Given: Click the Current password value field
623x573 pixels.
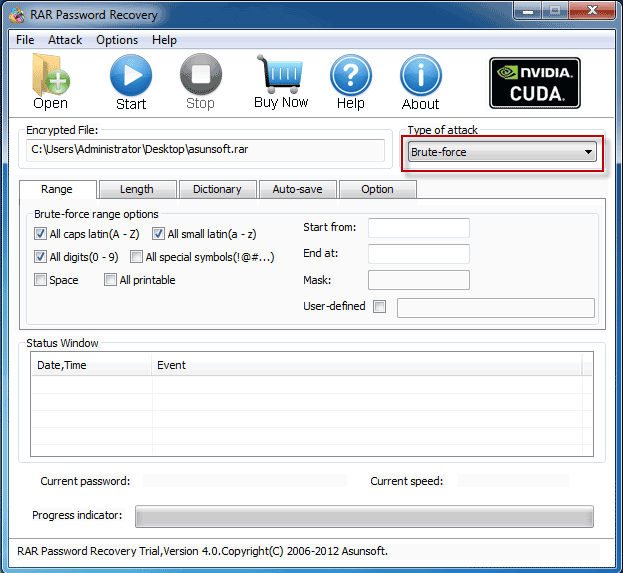Looking at the screenshot, I should tap(245, 481).
